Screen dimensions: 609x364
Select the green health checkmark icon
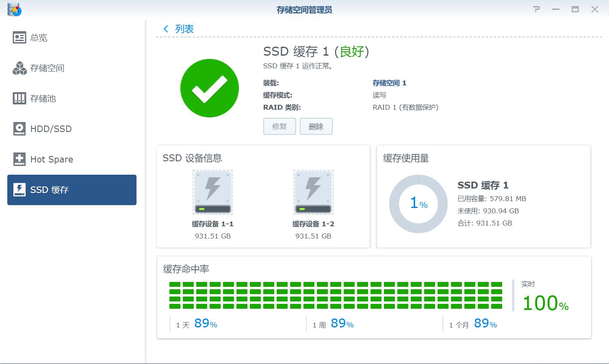(x=209, y=88)
